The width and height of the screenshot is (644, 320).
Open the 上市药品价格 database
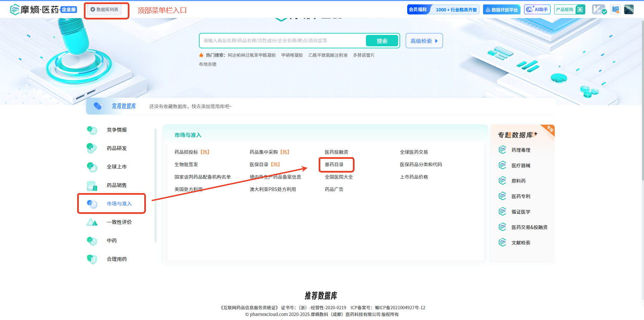coord(414,177)
